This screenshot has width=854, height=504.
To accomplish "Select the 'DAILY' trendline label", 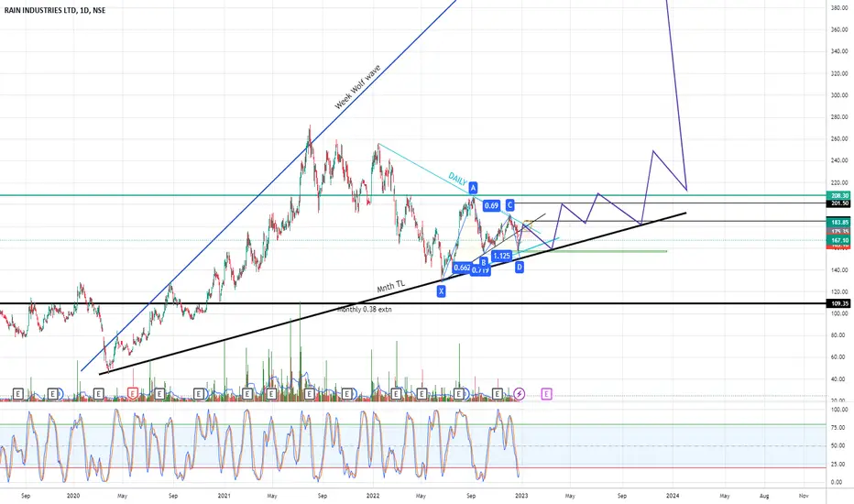I will pyautogui.click(x=457, y=178).
